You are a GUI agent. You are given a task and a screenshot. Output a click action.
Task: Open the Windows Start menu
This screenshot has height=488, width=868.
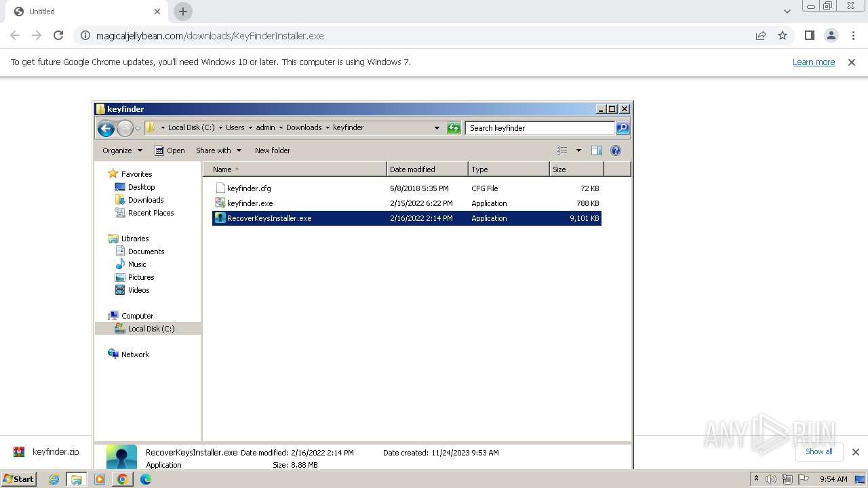click(x=19, y=479)
